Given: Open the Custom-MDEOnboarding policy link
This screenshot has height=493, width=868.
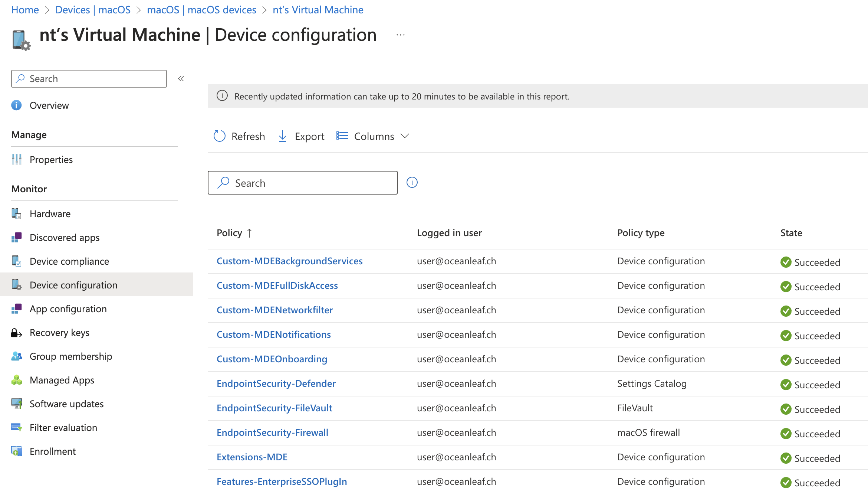Looking at the screenshot, I should coord(272,359).
